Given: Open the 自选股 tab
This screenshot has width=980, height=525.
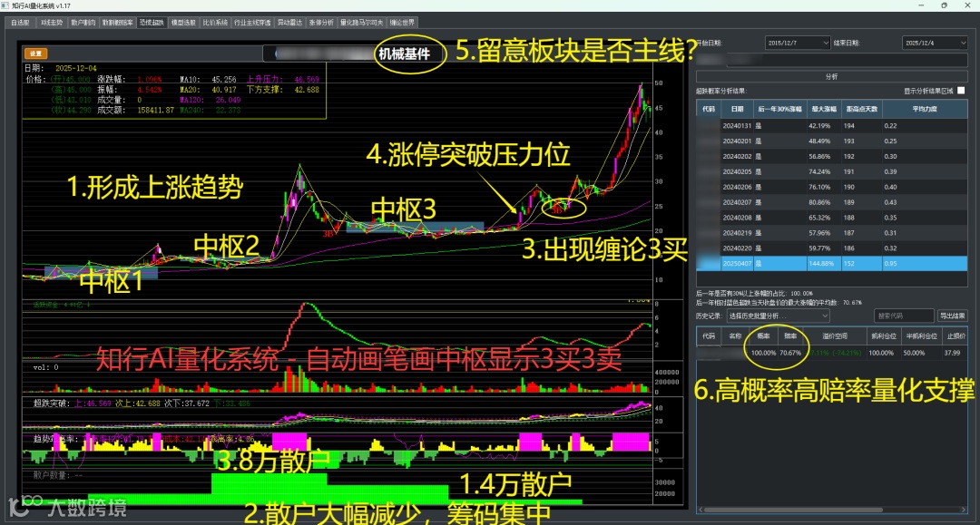Looking at the screenshot, I should (20, 23).
